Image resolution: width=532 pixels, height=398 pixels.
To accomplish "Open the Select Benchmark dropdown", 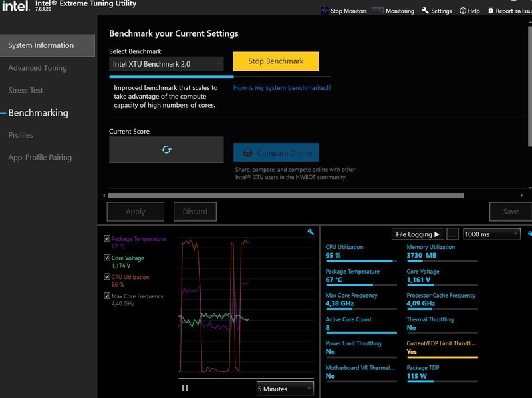I will [166, 64].
